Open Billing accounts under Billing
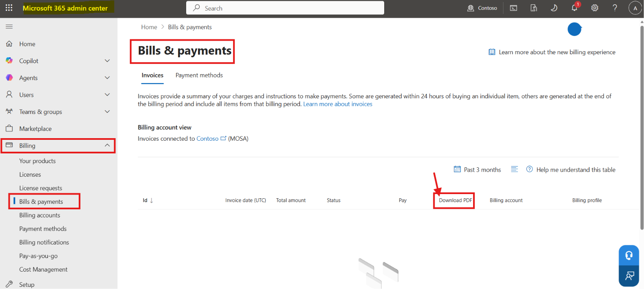The width and height of the screenshot is (644, 289). point(40,215)
